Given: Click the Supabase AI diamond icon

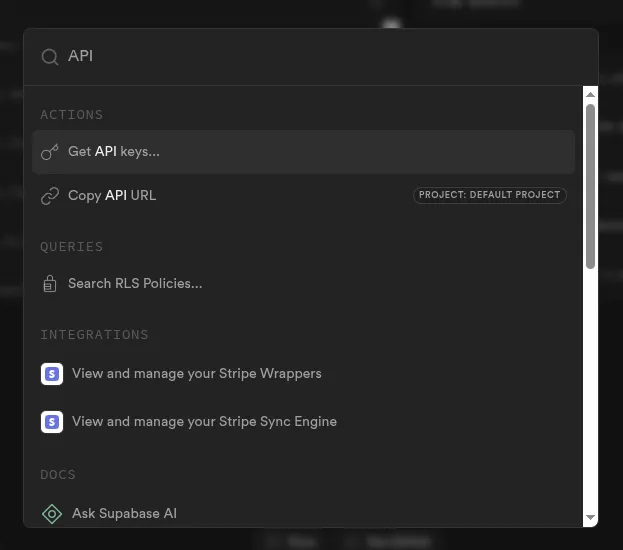Looking at the screenshot, I should pyautogui.click(x=52, y=514).
